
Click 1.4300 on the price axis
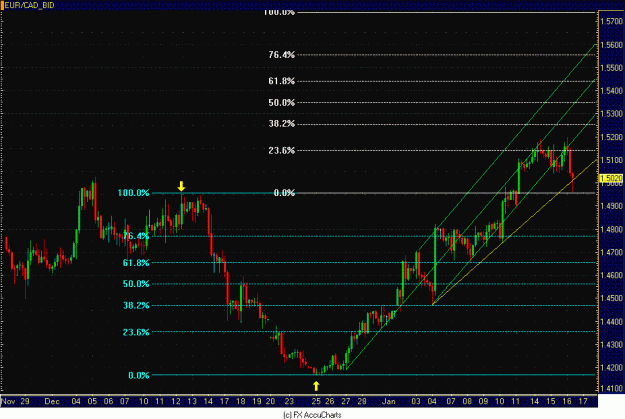(x=611, y=344)
